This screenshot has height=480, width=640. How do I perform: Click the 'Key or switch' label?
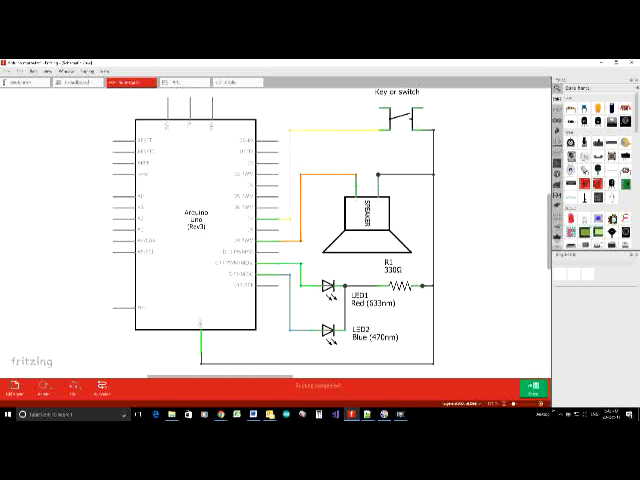click(397, 92)
